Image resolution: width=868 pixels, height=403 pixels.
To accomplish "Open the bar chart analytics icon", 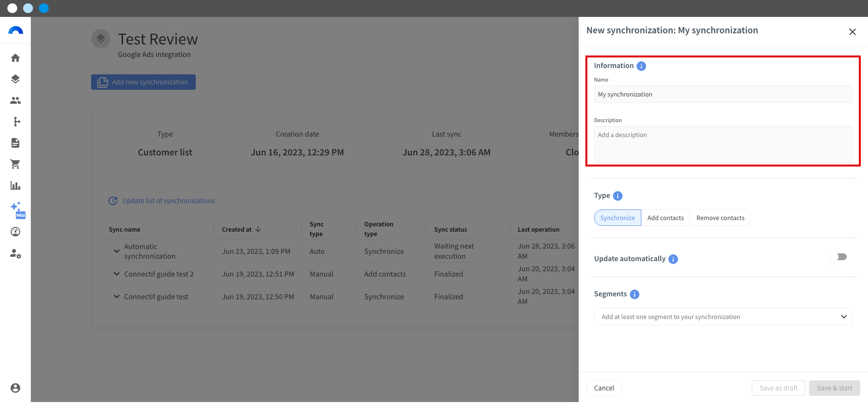I will click(x=15, y=185).
